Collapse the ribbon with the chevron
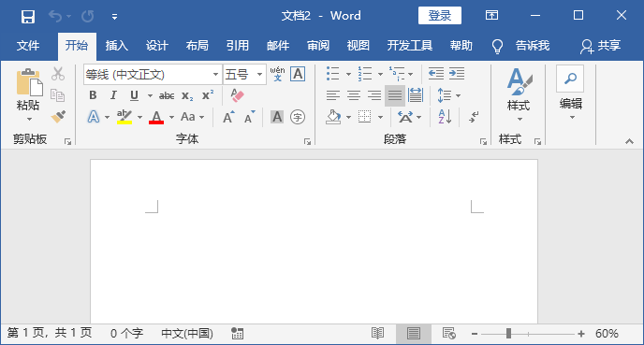Image resolution: width=644 pixels, height=345 pixels. [629, 141]
